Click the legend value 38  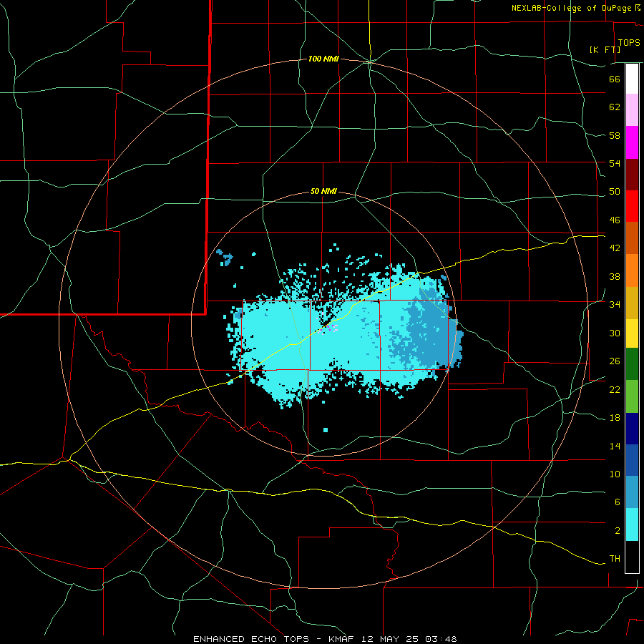point(615,276)
